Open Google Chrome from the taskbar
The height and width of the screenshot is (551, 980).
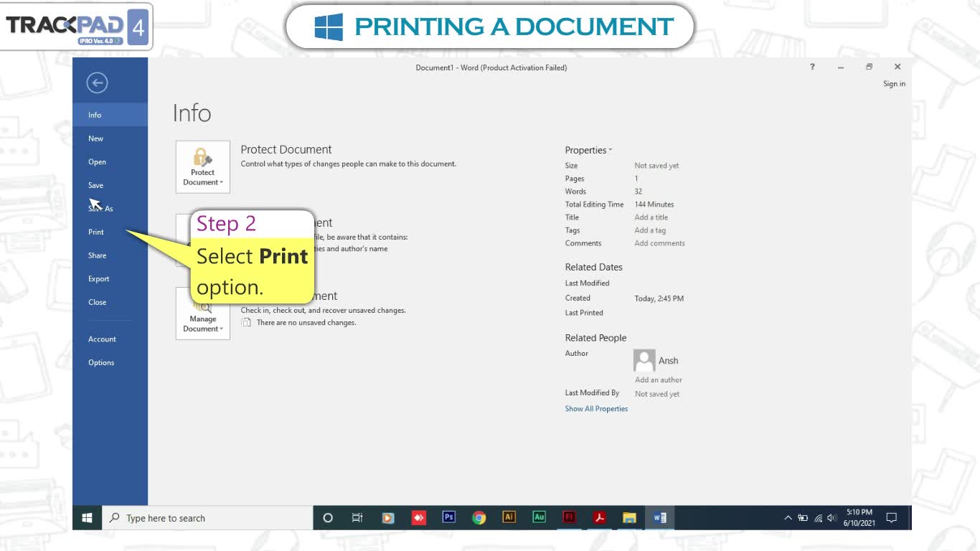click(479, 518)
